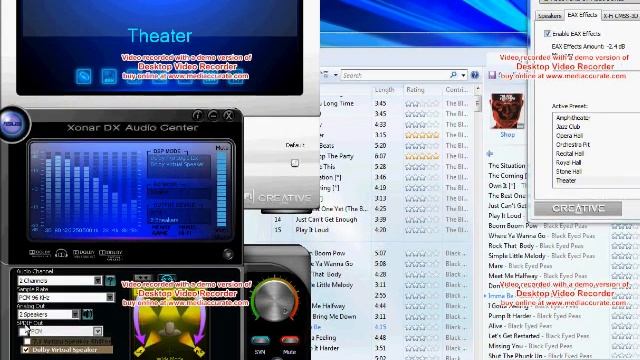Viewport: 640px width, 360px height.
Task: Switch to the X-Fi CMSS-3D tab
Action: tap(620, 16)
